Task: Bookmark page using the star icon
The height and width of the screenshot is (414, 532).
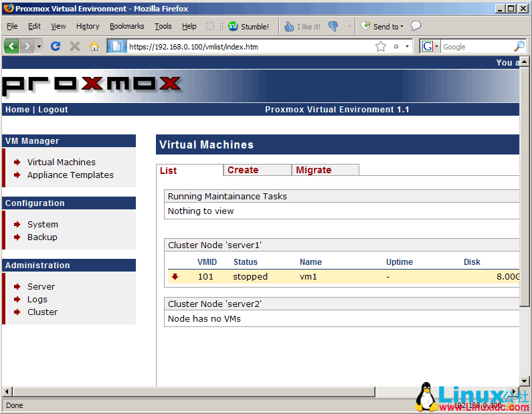Action: 381,46
